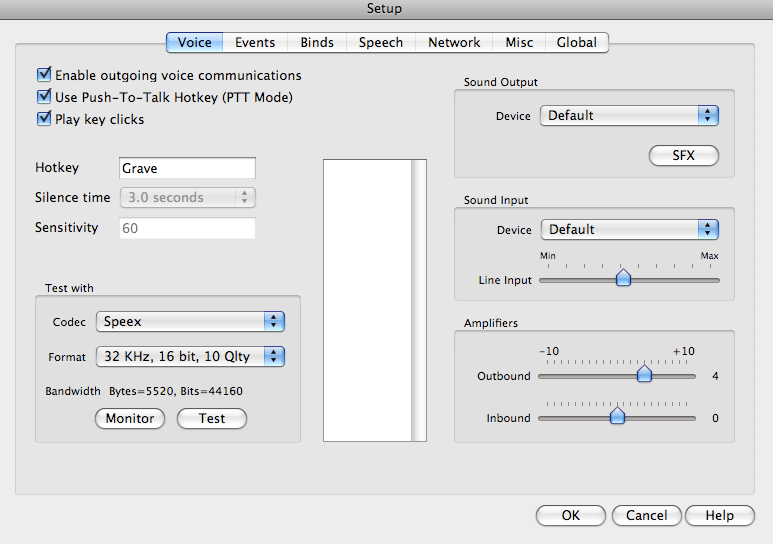Open Sound Output Device dropdown
Image resolution: width=773 pixels, height=544 pixels.
coord(629,116)
